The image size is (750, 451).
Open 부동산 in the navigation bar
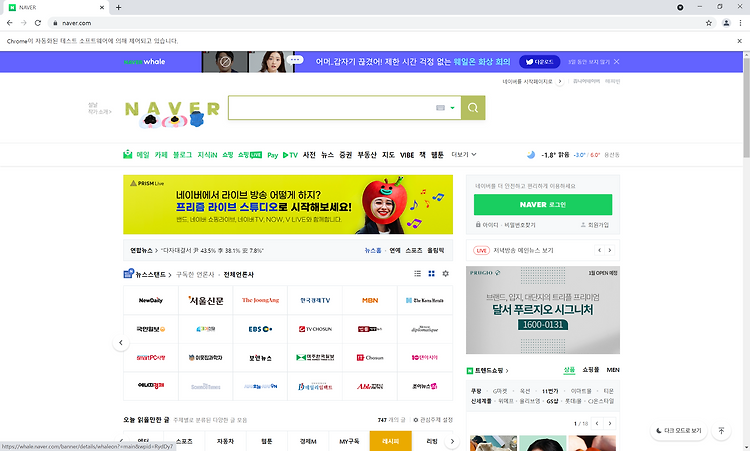[x=367, y=155]
